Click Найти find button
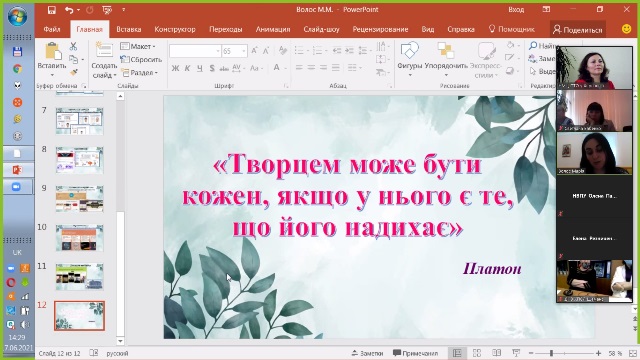 543,46
